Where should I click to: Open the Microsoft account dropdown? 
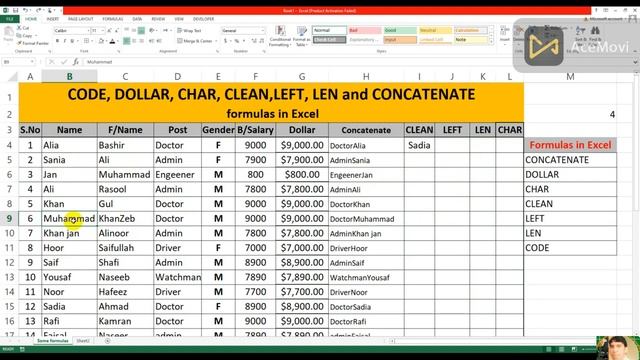pos(608,19)
